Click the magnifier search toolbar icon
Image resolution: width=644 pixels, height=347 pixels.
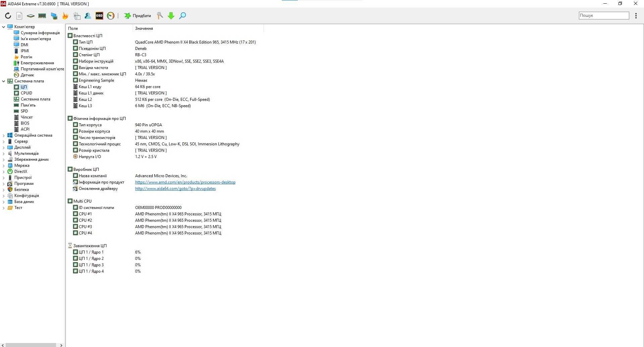tap(182, 15)
